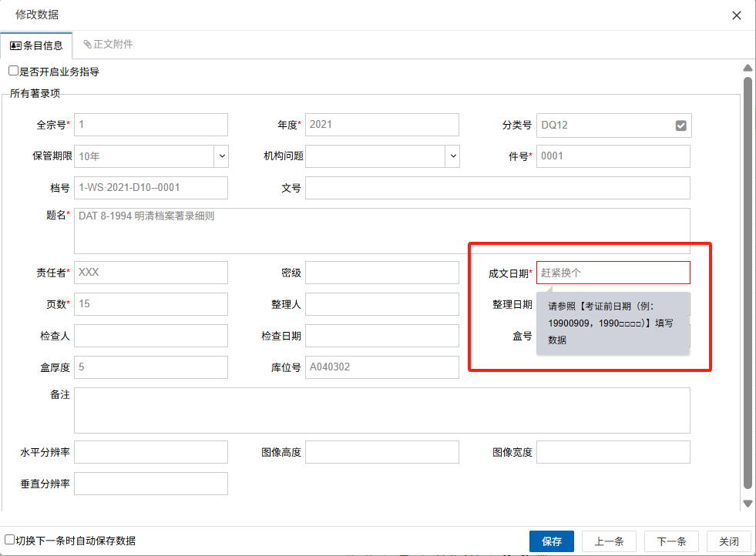
Task: Select the 条目信息 tab
Action: pyautogui.click(x=36, y=45)
